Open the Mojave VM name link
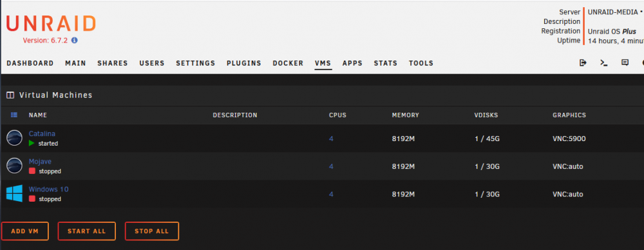 click(40, 162)
